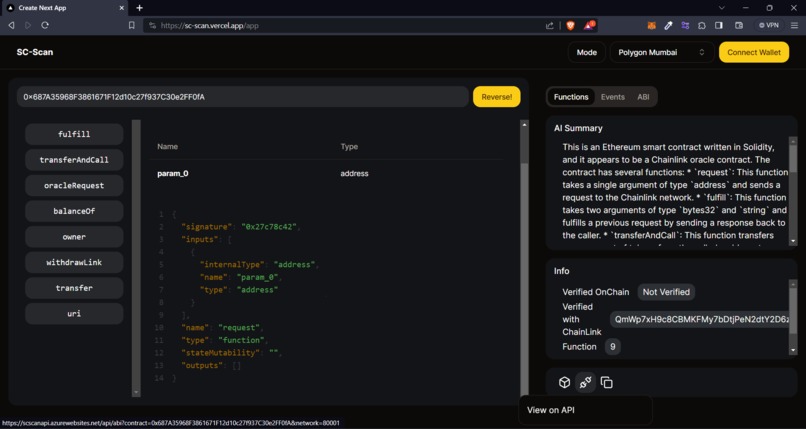Select the transfer function
Screen dimensions: 806x429
coord(74,288)
